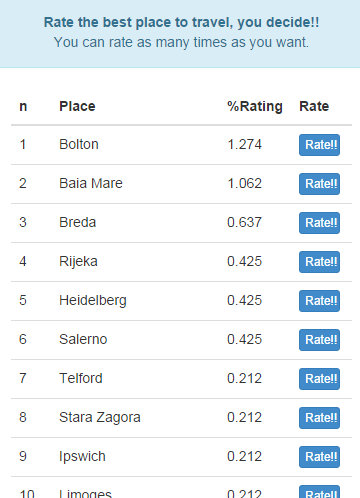Rate Stara Zagora with its button
The height and width of the screenshot is (498, 360).
point(319,418)
